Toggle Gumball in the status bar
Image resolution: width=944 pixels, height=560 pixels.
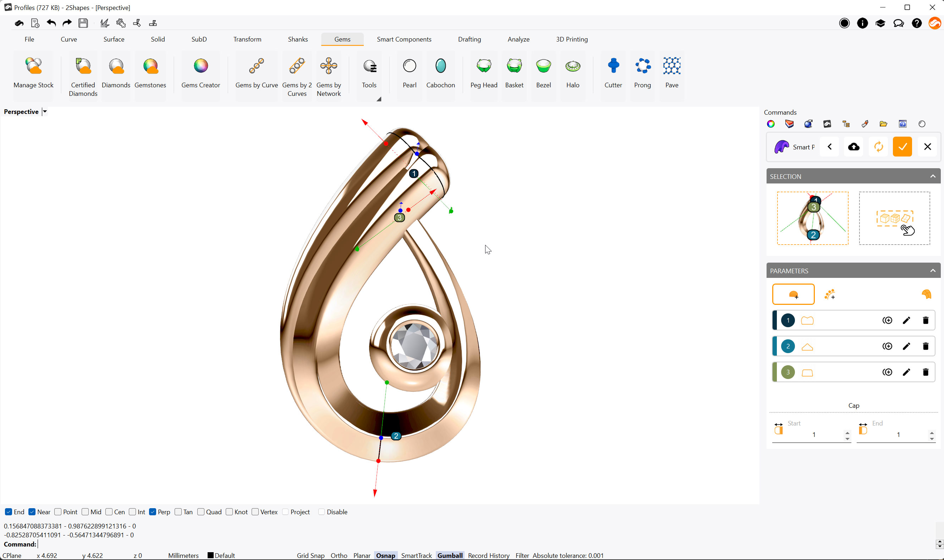click(450, 555)
